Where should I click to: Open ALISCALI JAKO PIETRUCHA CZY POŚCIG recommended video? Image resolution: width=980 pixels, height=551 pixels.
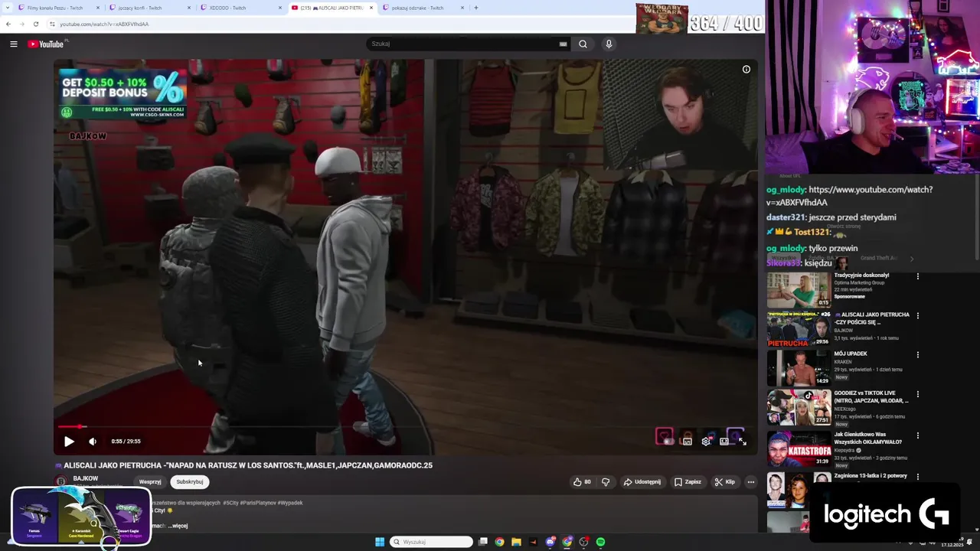(x=799, y=330)
